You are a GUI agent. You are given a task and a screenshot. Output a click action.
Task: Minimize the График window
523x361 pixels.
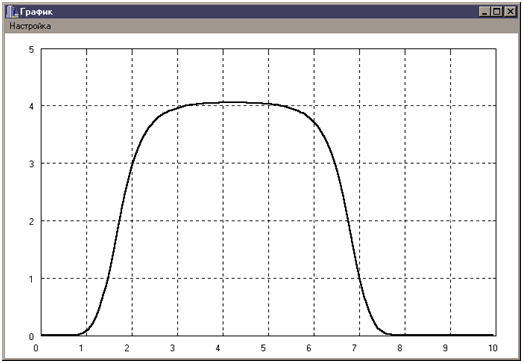point(484,12)
